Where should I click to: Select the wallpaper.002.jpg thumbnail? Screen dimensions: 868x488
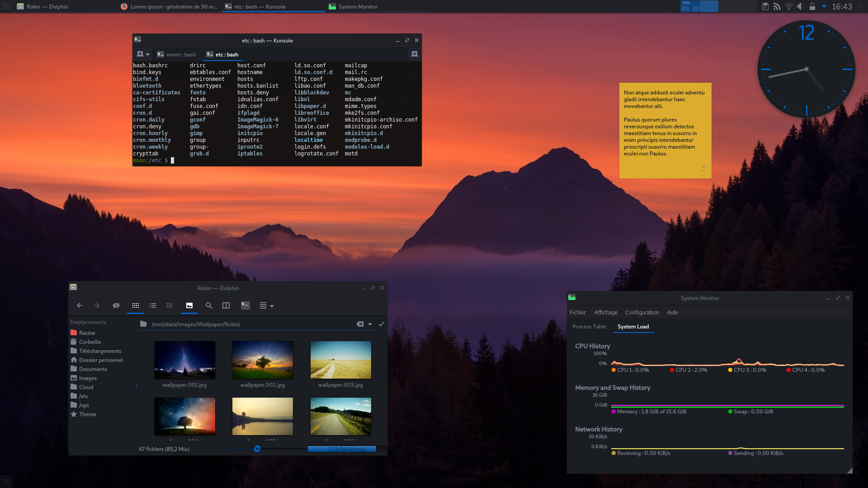click(x=263, y=360)
